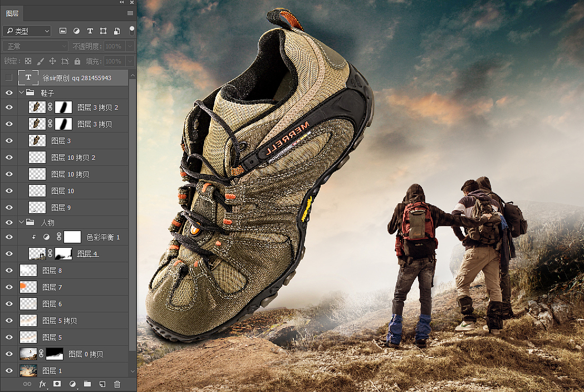Viewport: 584px width, 392px height.
Task: Click opacity 100% value field
Action: pos(115,46)
